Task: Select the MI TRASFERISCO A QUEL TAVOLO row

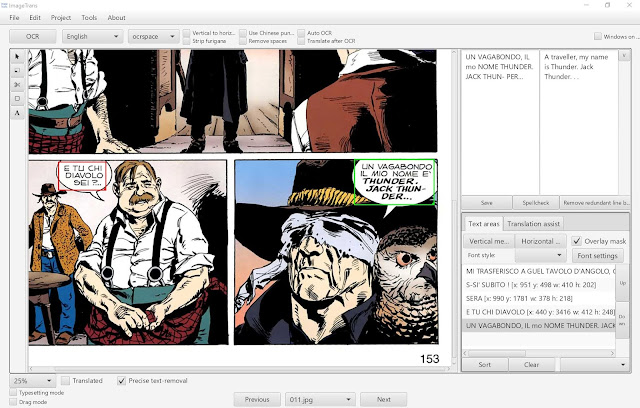Action: click(539, 271)
